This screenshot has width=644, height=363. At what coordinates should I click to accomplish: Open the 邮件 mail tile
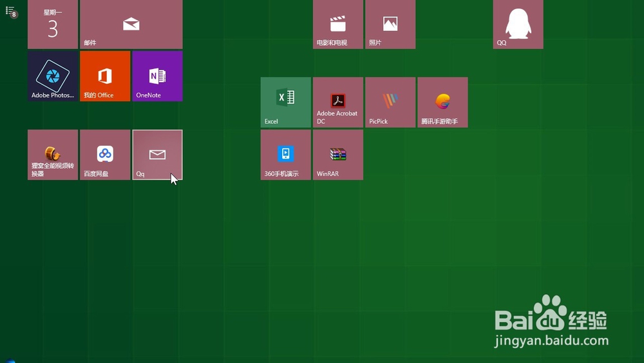click(x=131, y=25)
